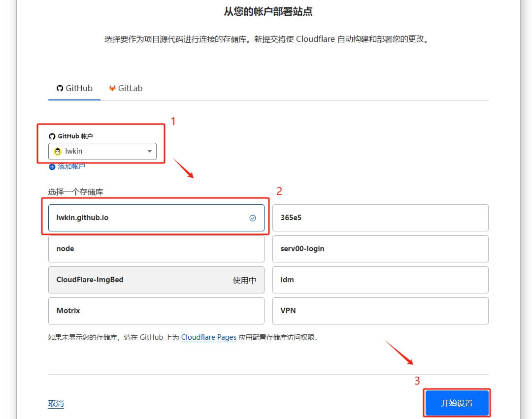The width and height of the screenshot is (532, 419).
Task: Switch to the GitHub tab
Action: click(74, 89)
